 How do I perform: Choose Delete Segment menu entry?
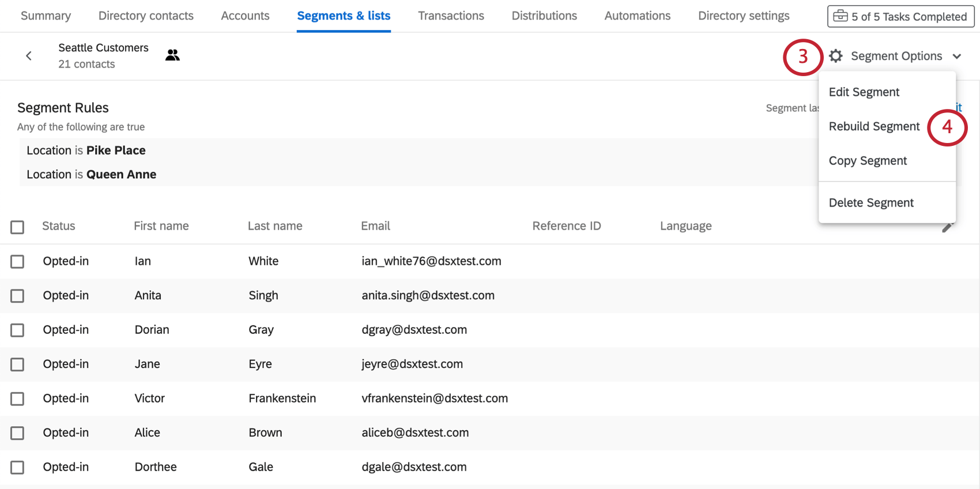(x=871, y=203)
